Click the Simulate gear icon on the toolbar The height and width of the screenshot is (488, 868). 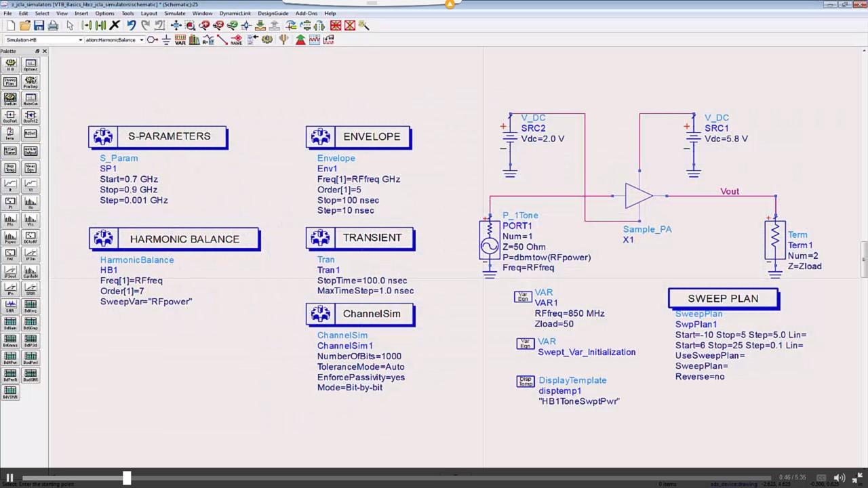pyautogui.click(x=267, y=39)
